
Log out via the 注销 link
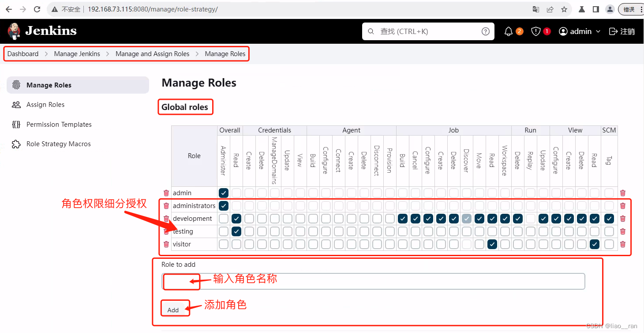[622, 31]
